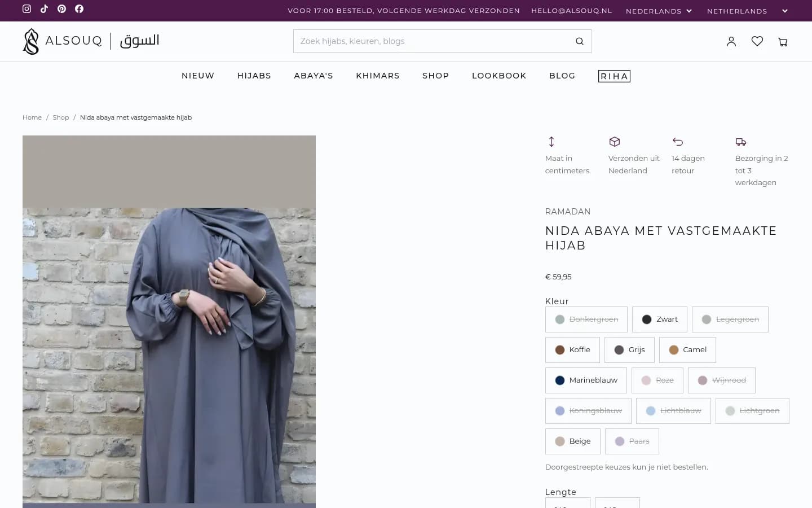812x508 pixels.
Task: Open the RIHA menu item
Action: pos(614,76)
